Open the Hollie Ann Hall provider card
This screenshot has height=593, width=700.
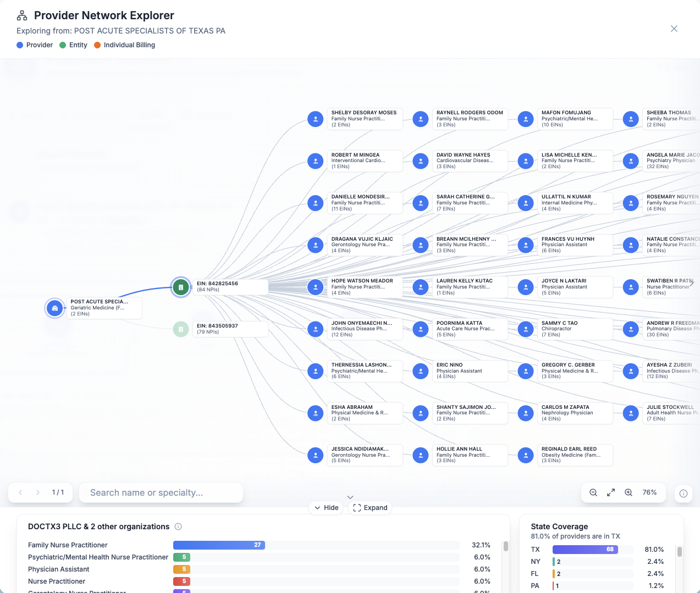pyautogui.click(x=470, y=455)
